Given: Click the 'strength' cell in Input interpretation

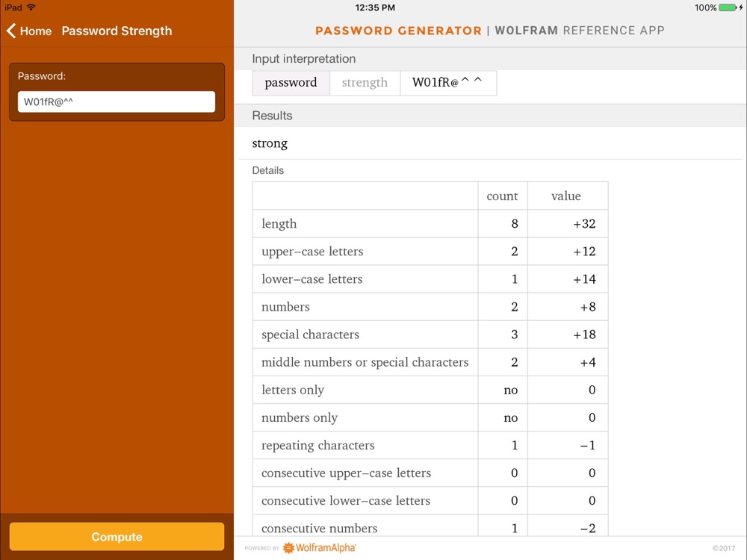Looking at the screenshot, I should [x=365, y=83].
